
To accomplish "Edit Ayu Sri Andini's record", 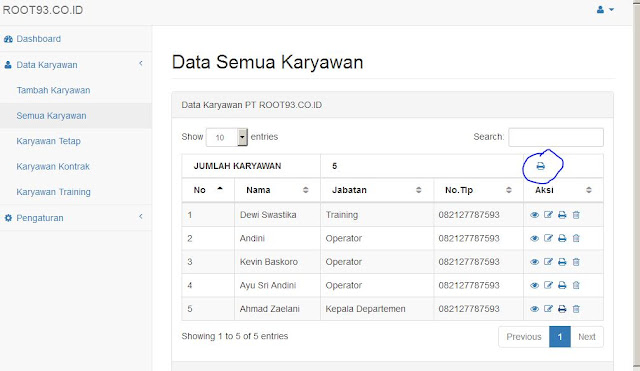I will 548,285.
